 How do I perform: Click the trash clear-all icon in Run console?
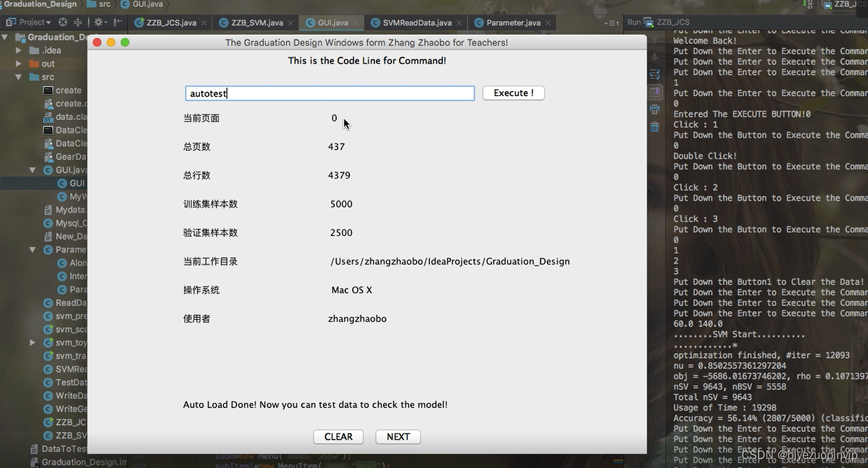click(655, 127)
